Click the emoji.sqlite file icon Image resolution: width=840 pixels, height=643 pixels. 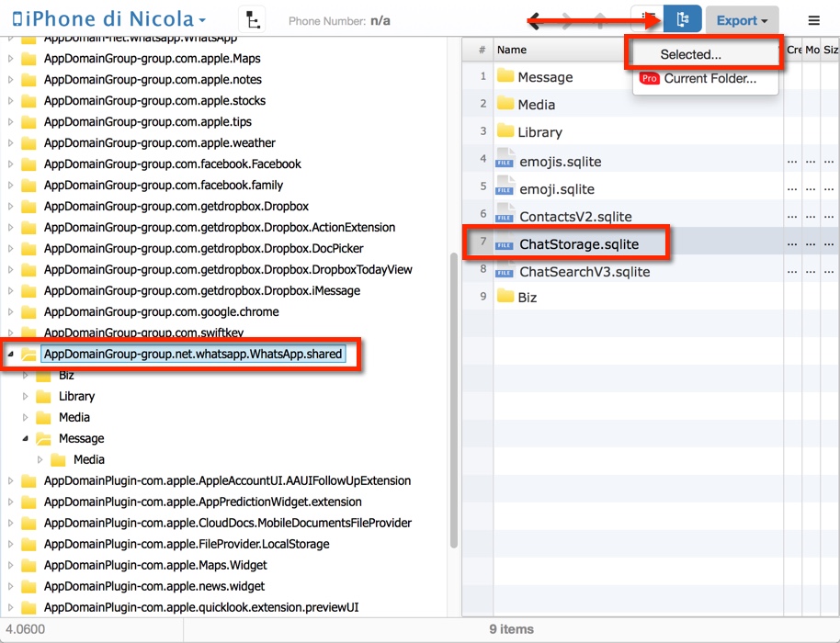click(x=505, y=186)
